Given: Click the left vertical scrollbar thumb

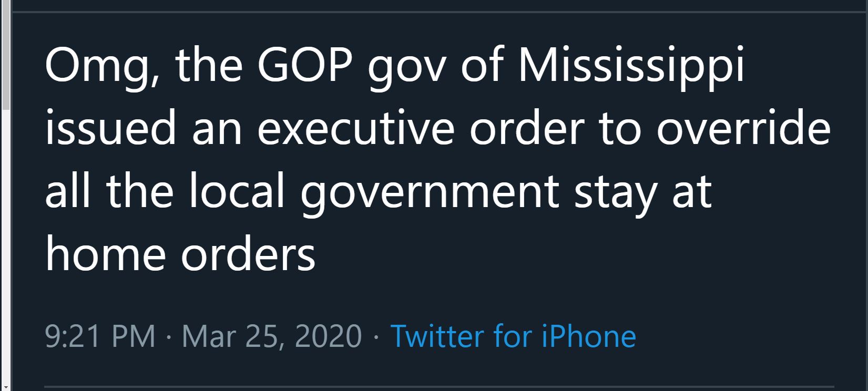Looking at the screenshot, I should (5, 55).
